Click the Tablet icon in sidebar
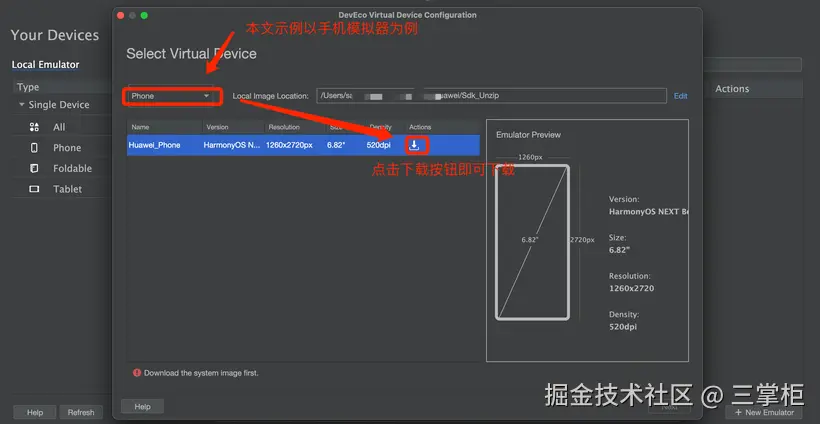This screenshot has height=424, width=820. point(34,189)
